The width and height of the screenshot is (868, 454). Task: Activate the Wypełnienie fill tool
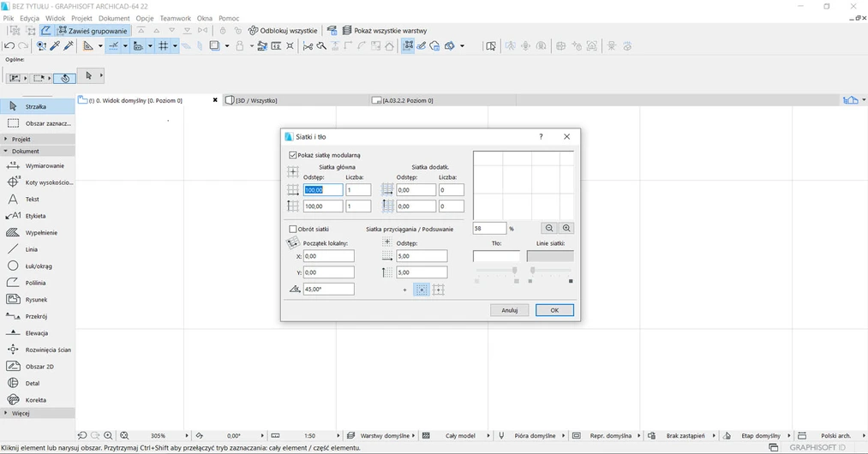[x=37, y=232]
